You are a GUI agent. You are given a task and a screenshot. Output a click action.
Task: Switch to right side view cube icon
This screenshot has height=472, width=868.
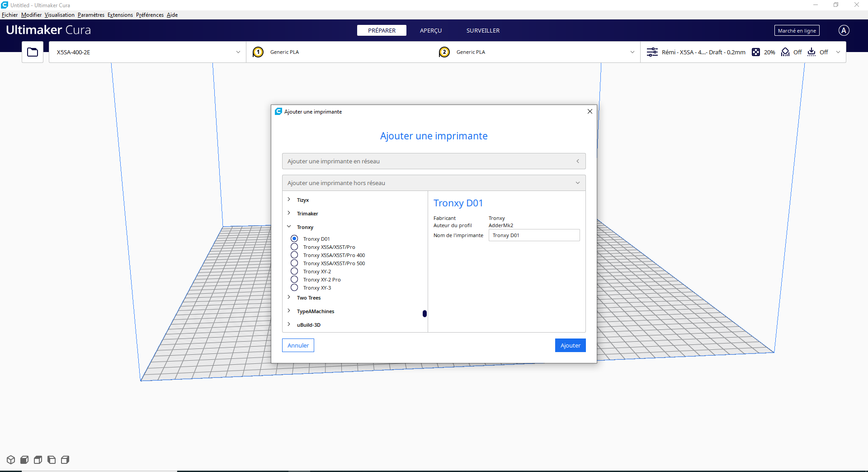click(65, 460)
